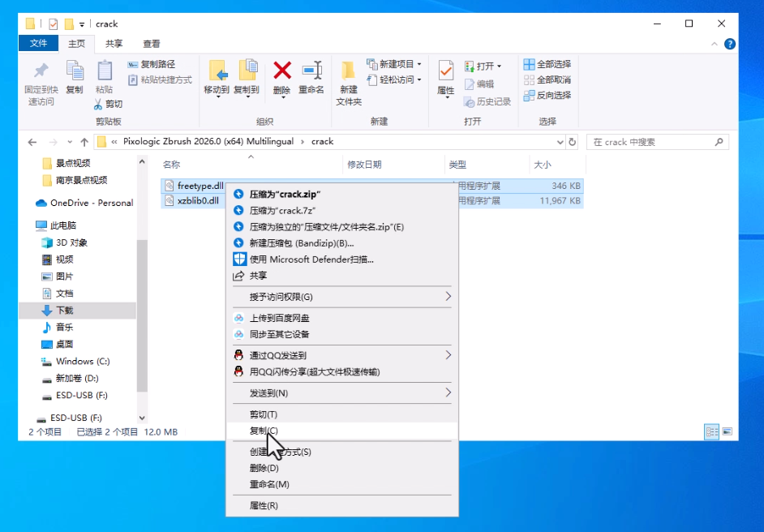Click the blue Help question mark icon
This screenshot has height=532, width=764.
click(x=729, y=44)
